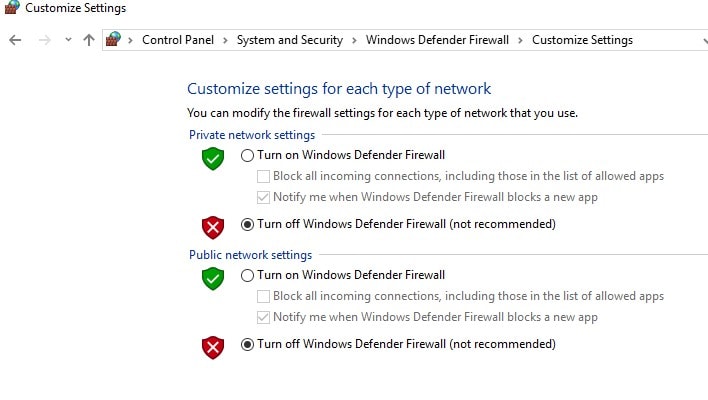
Task: Turn on Windows Defender Firewall for private network
Action: (x=248, y=155)
